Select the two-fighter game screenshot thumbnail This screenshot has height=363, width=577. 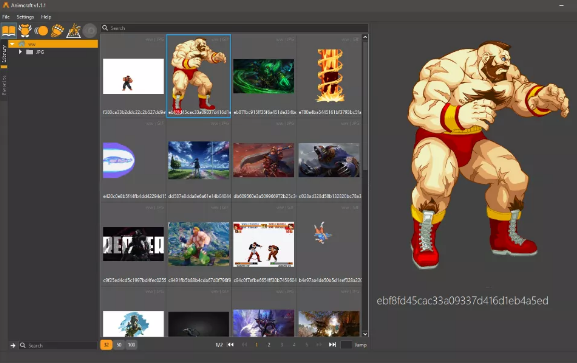tap(263, 244)
